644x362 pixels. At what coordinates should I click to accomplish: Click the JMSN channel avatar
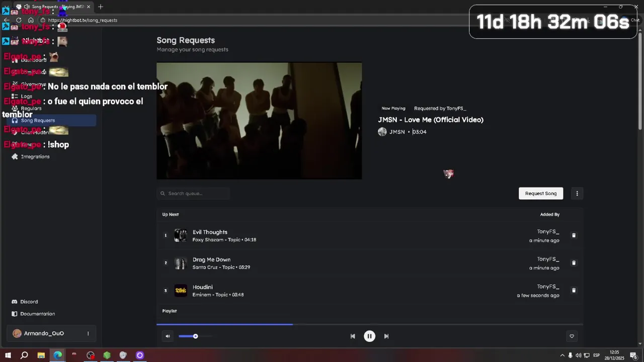tap(382, 132)
